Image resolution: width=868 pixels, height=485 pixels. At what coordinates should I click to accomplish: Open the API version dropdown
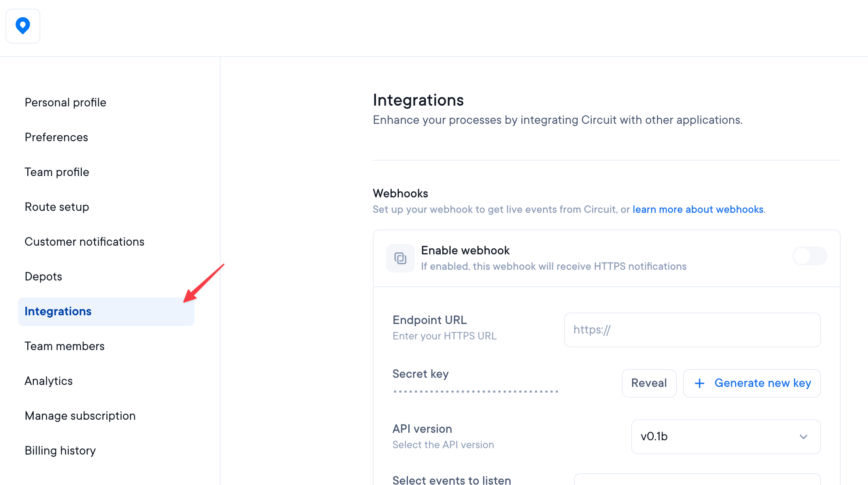[726, 436]
